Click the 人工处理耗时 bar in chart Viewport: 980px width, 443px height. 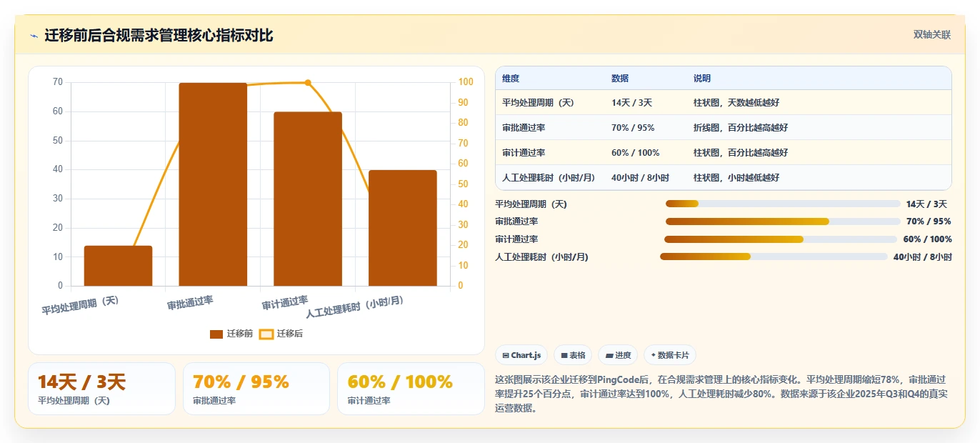click(x=402, y=228)
